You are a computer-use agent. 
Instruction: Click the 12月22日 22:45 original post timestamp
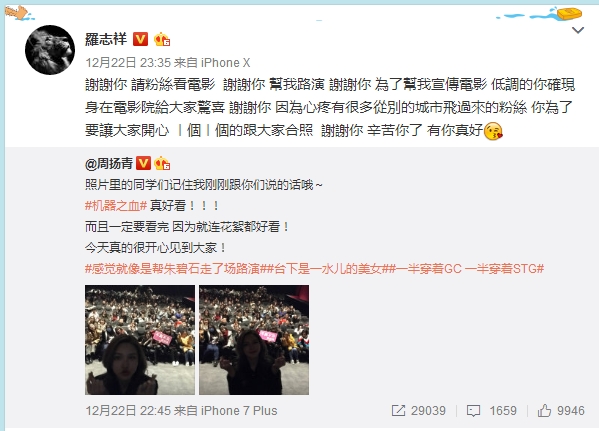coord(128,411)
